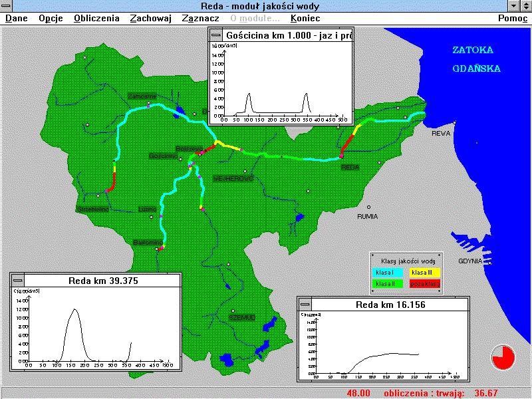Click the Reda km 16.156 concentration curve plot

(x=384, y=345)
